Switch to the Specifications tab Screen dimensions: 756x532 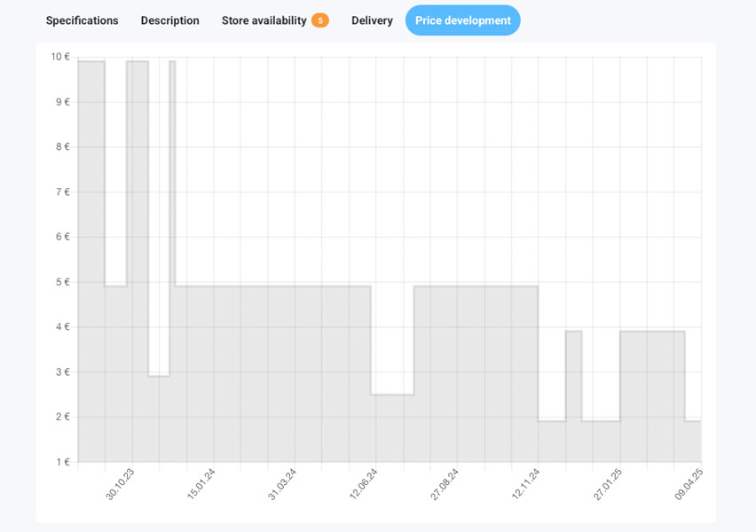tap(82, 20)
